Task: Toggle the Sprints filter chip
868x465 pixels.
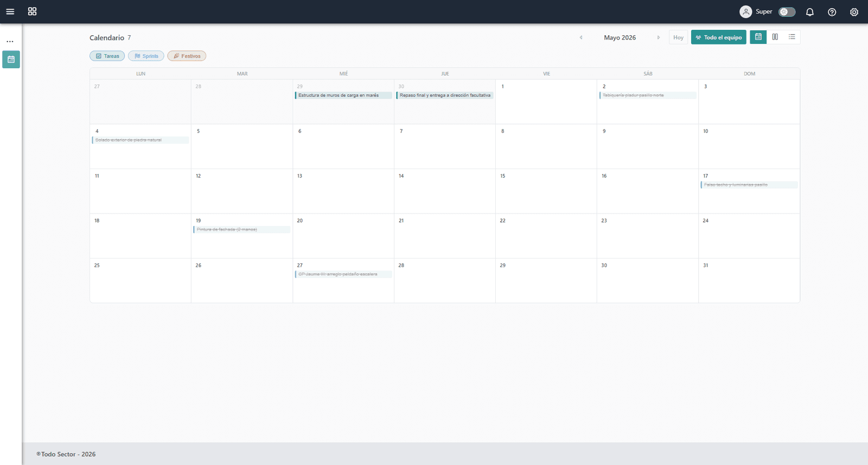Action: [x=146, y=56]
